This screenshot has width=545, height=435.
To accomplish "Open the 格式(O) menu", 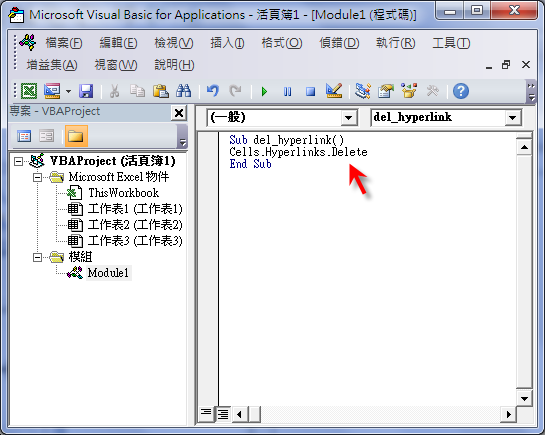I will pyautogui.click(x=282, y=43).
